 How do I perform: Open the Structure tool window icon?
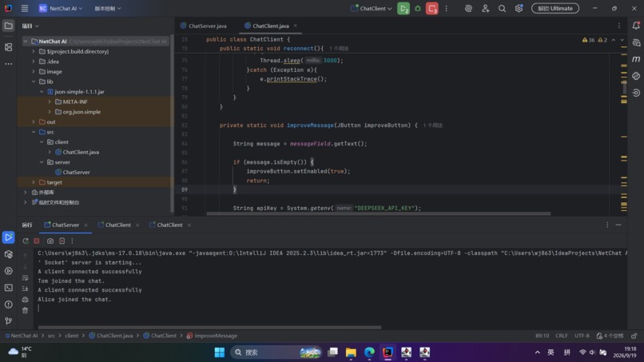coord(8,47)
